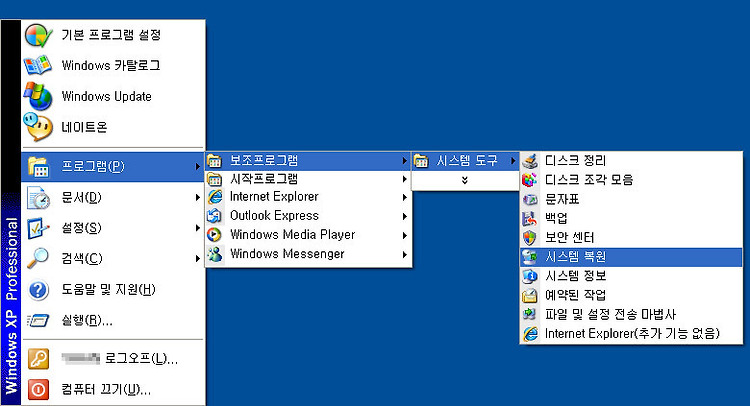This screenshot has height=406, width=750.
Task: Expand hidden items with the double chevron
Action: [x=465, y=180]
